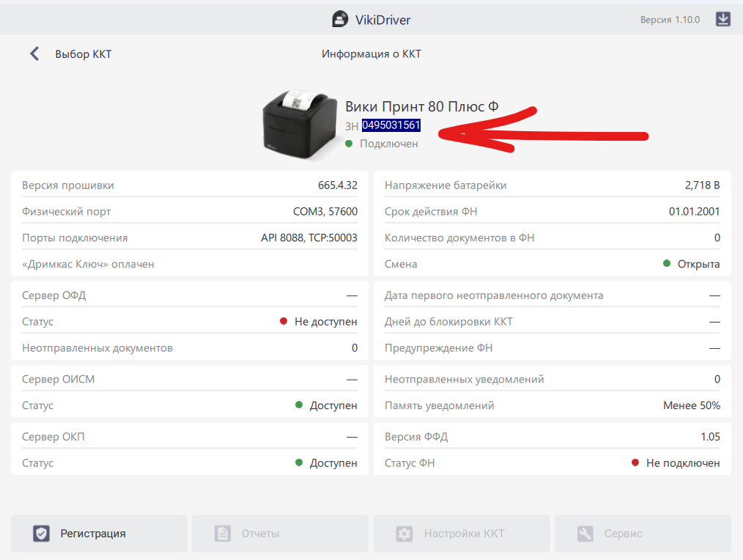The image size is (743, 560).
Task: Click the Вики Принт printer image
Action: point(300,122)
